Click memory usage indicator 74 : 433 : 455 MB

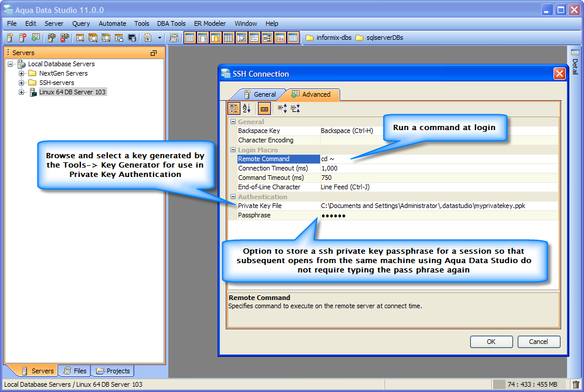click(531, 384)
